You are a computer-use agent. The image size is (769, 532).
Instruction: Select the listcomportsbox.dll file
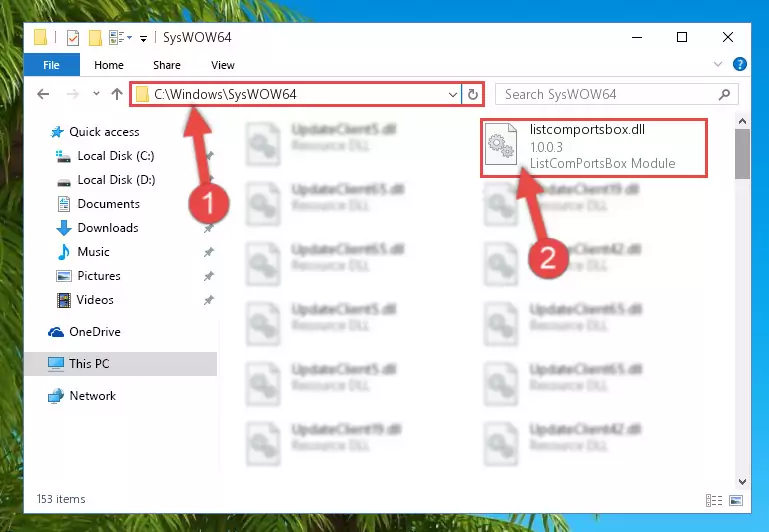coord(593,147)
